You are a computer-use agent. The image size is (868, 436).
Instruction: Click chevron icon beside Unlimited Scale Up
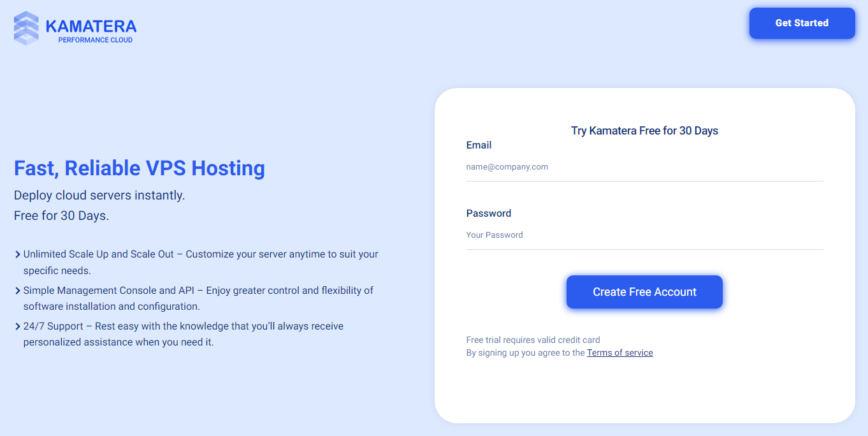(x=17, y=254)
